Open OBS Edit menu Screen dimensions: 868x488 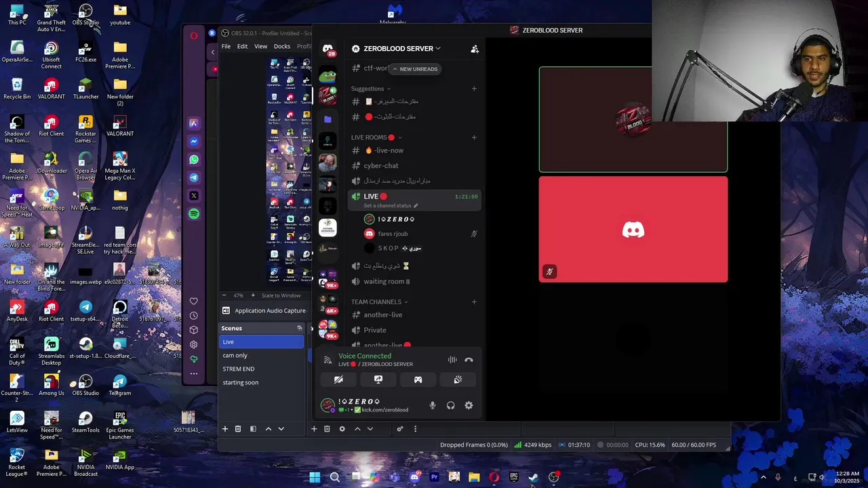point(242,46)
